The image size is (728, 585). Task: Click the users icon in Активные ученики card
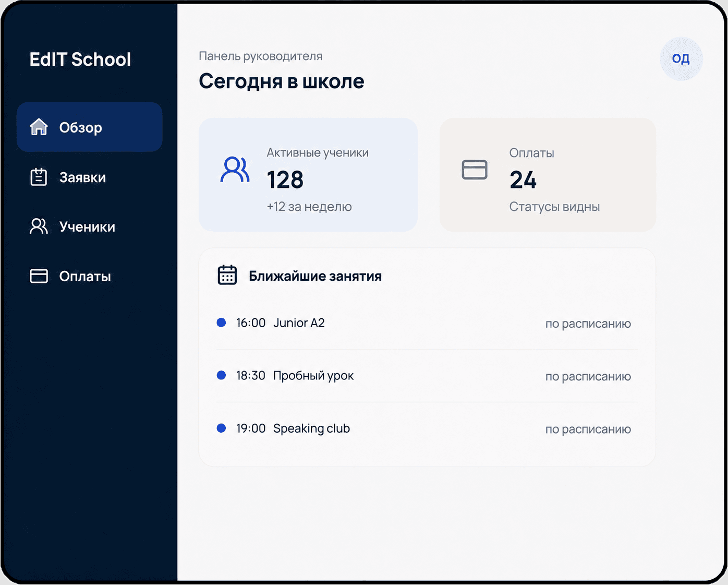235,170
